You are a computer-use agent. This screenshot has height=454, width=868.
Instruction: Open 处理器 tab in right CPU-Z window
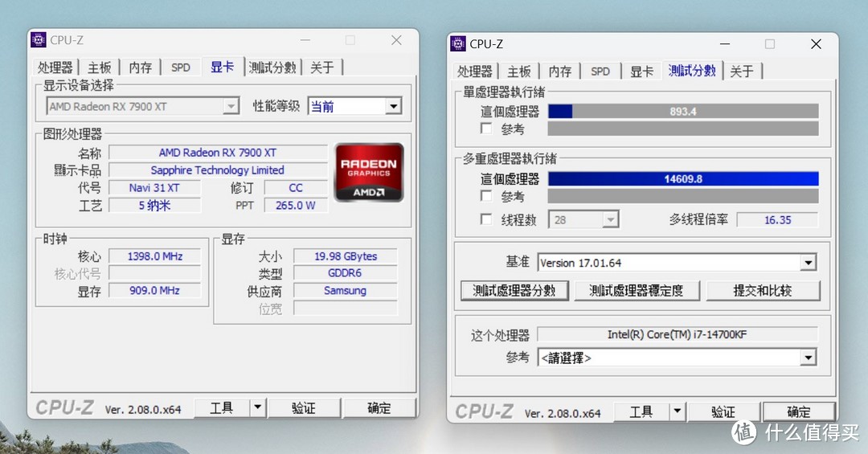click(x=475, y=72)
